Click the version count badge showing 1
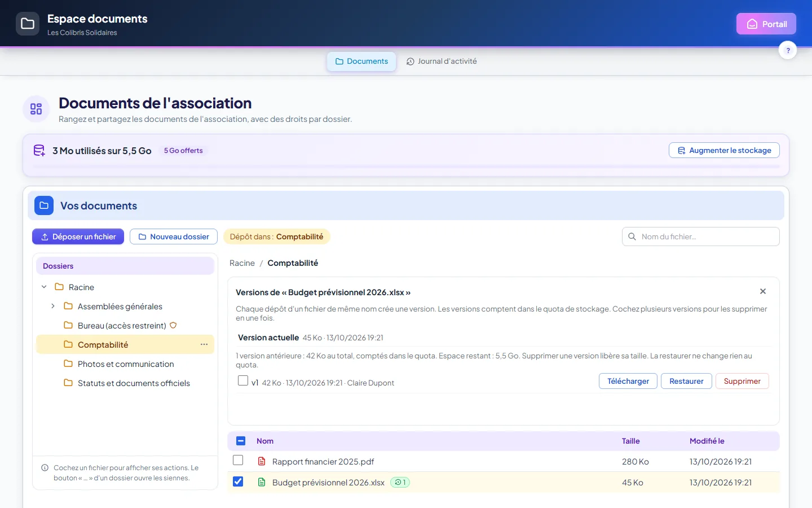The width and height of the screenshot is (812, 508). (x=400, y=482)
